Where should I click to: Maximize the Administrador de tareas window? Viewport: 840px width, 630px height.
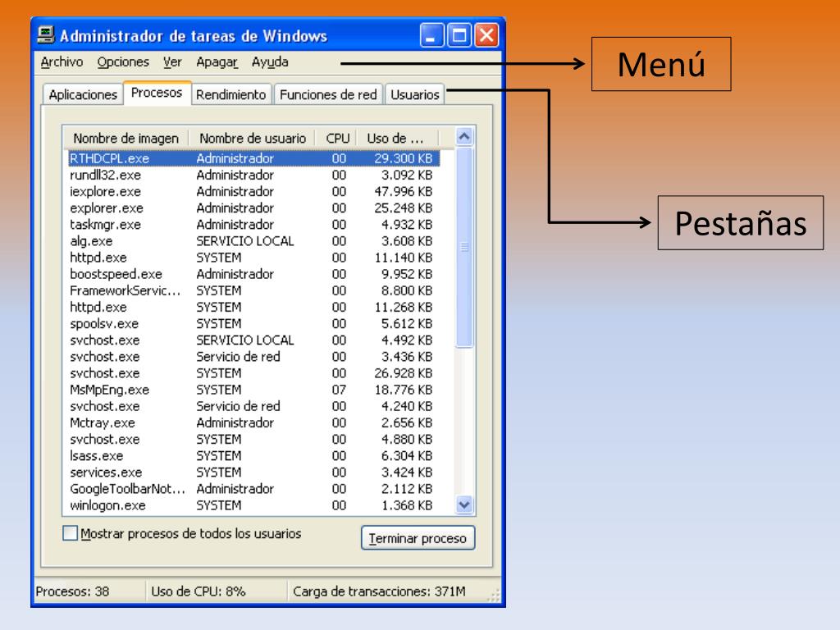click(x=459, y=35)
